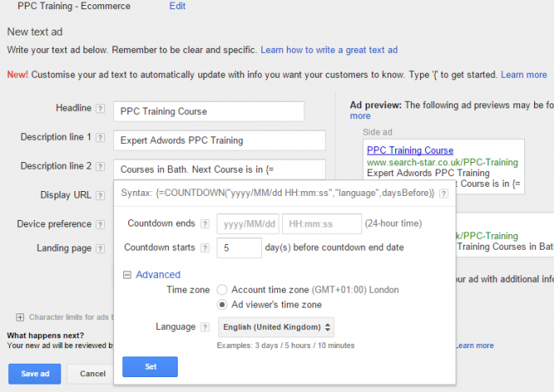Focus the Description line 2 field
554x392 pixels.
coord(219,170)
